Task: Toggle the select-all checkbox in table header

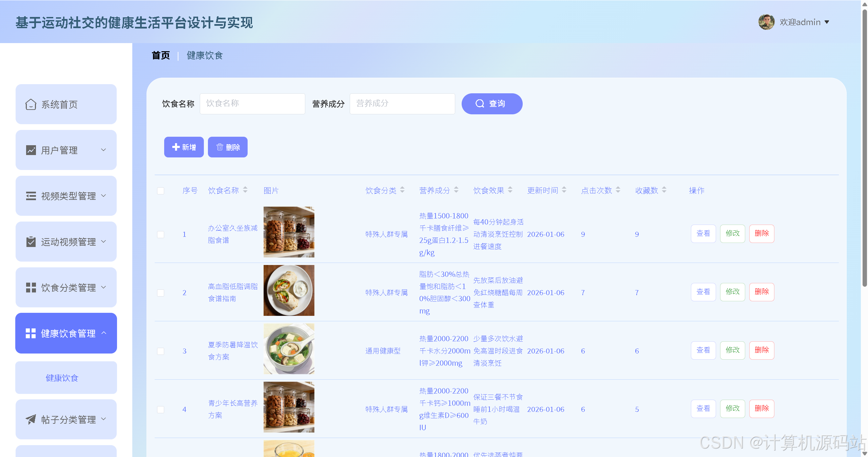Action: 161,191
